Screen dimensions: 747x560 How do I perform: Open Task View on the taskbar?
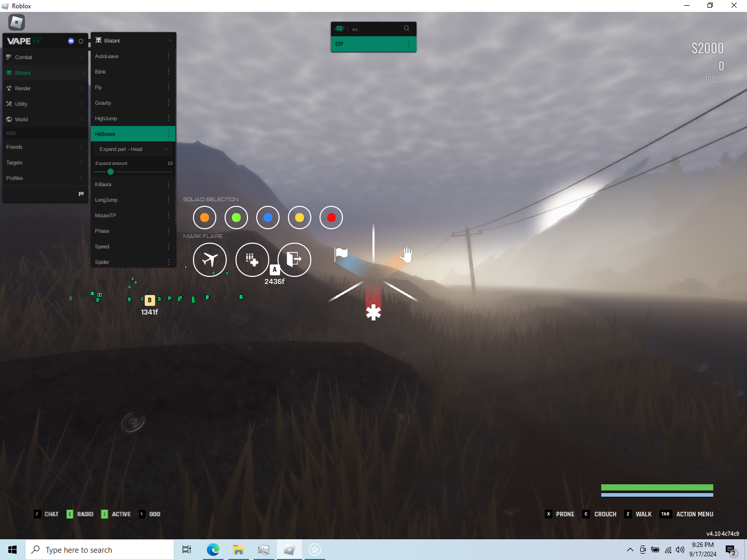pyautogui.click(x=187, y=550)
